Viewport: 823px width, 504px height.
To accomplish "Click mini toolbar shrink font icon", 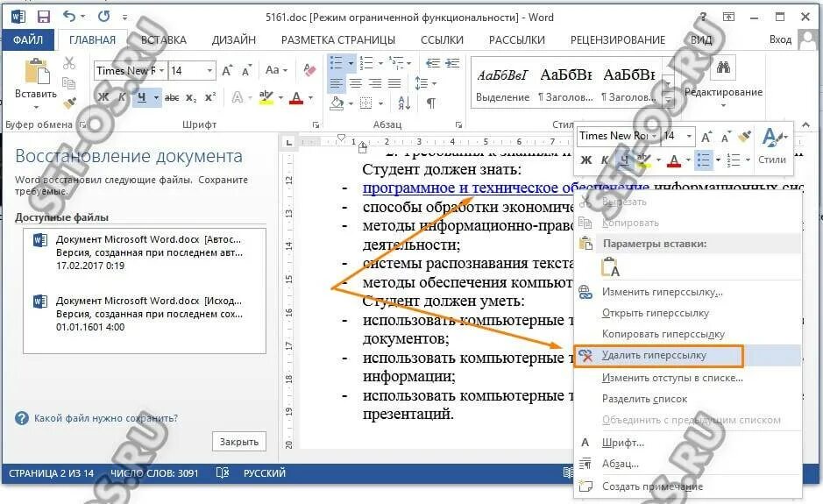I will tap(726, 137).
